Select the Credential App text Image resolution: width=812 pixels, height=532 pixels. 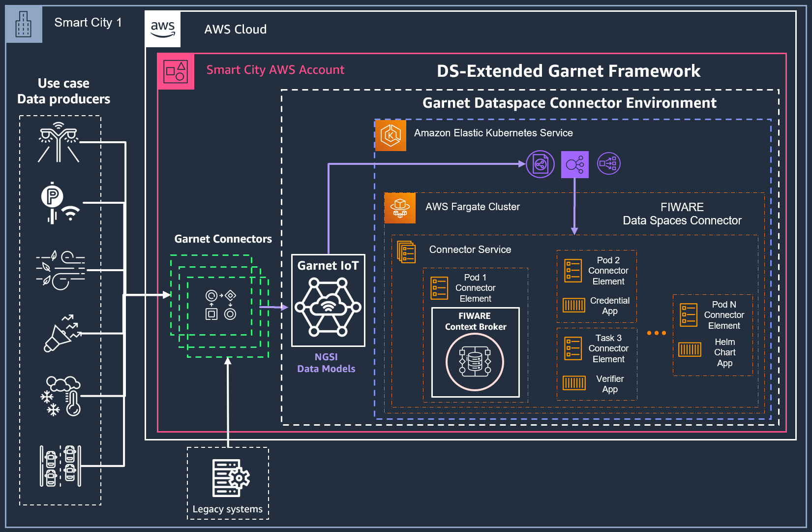tap(610, 306)
